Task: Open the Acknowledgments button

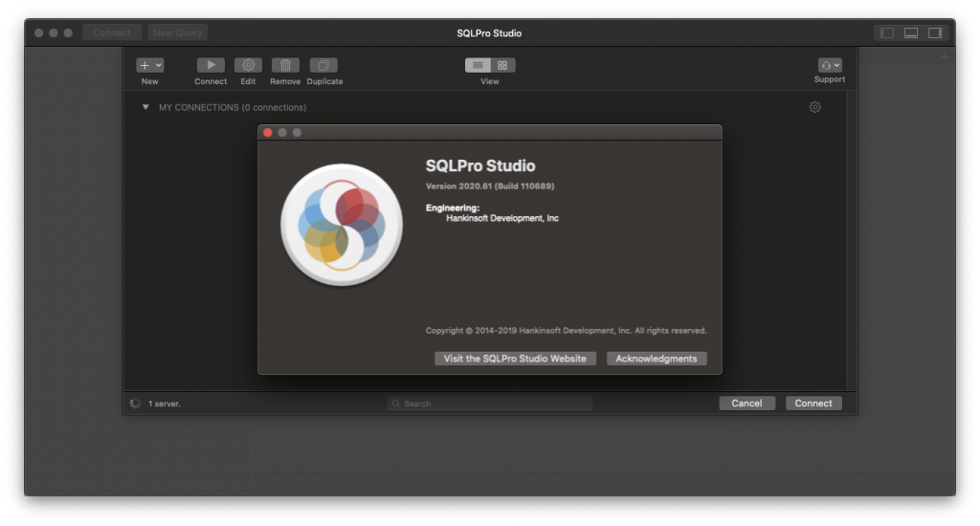Action: 657,359
